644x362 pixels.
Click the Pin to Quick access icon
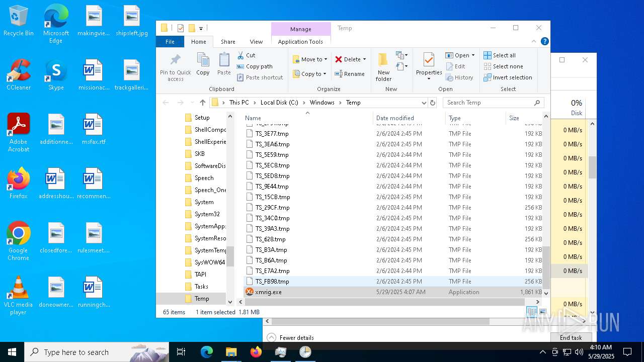175,67
